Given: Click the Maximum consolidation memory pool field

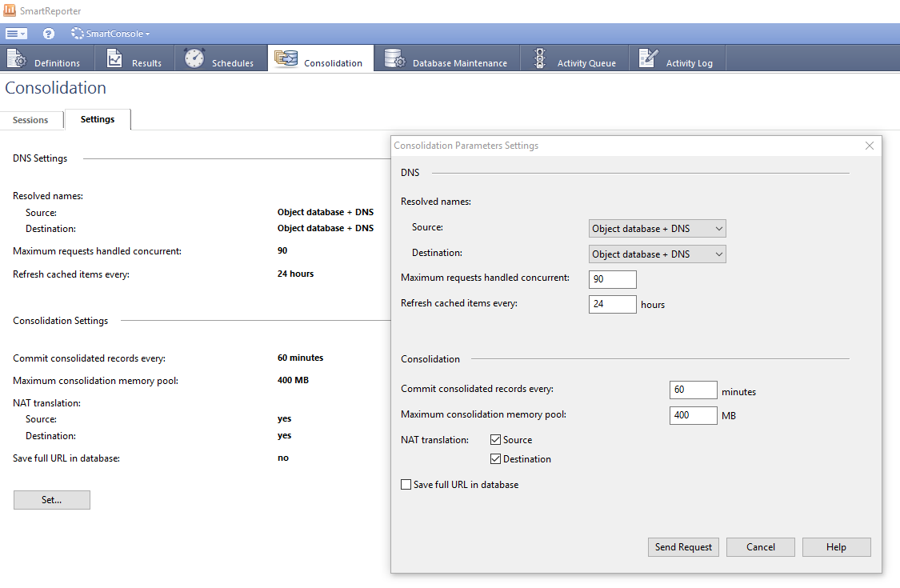Looking at the screenshot, I should pos(694,415).
